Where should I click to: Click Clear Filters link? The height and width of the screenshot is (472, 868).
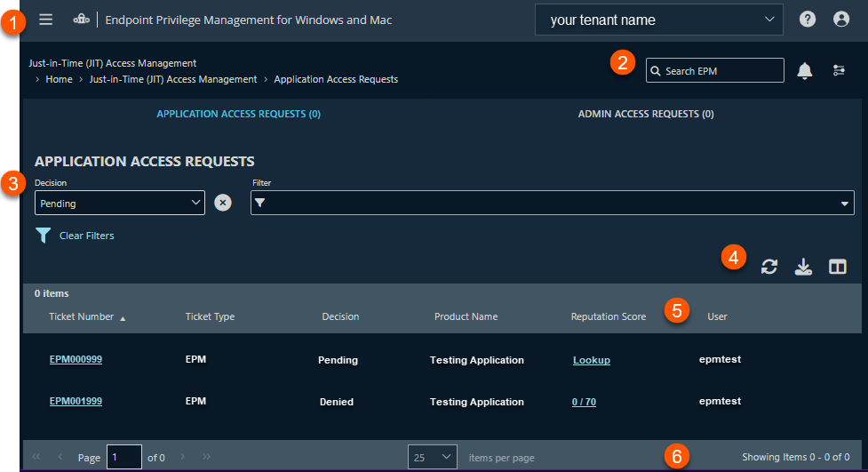pyautogui.click(x=87, y=236)
